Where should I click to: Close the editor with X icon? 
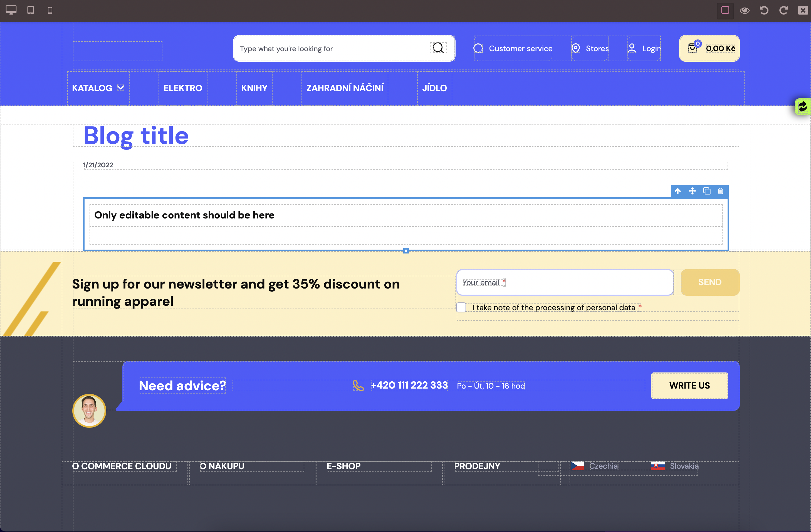[803, 11]
